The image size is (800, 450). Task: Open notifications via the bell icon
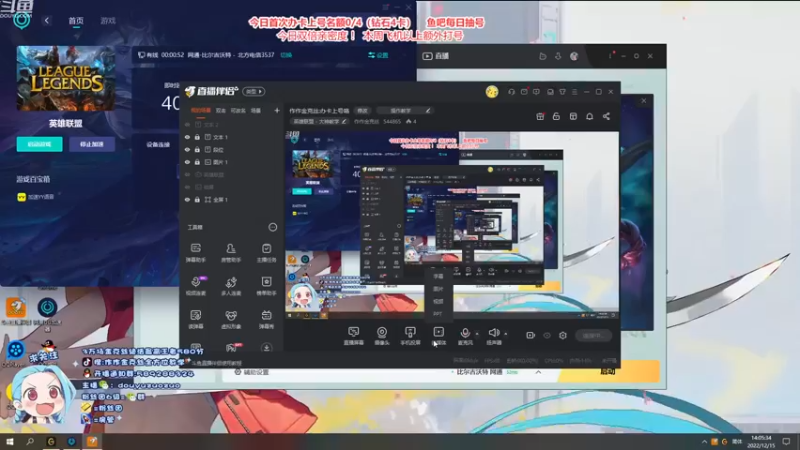pos(589,116)
